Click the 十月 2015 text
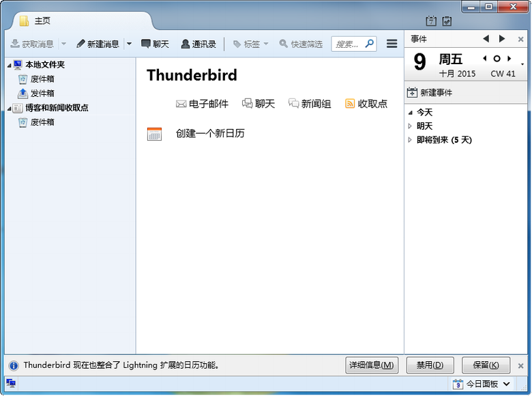 [457, 74]
